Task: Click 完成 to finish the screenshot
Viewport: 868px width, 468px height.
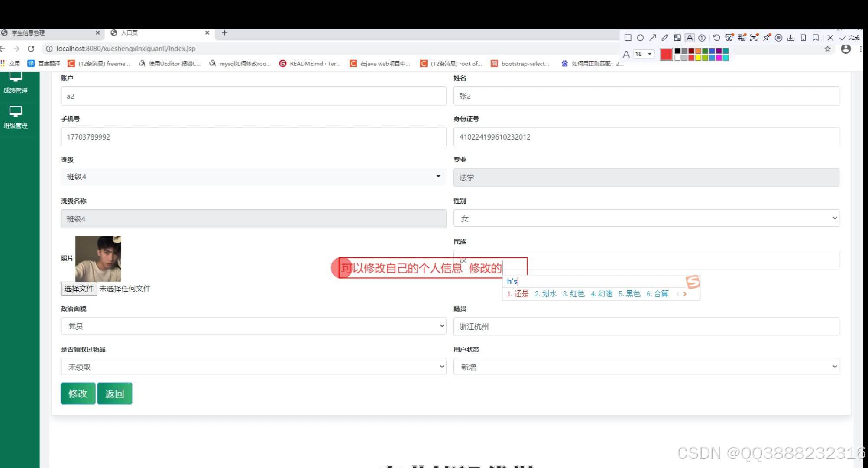Action: point(849,38)
